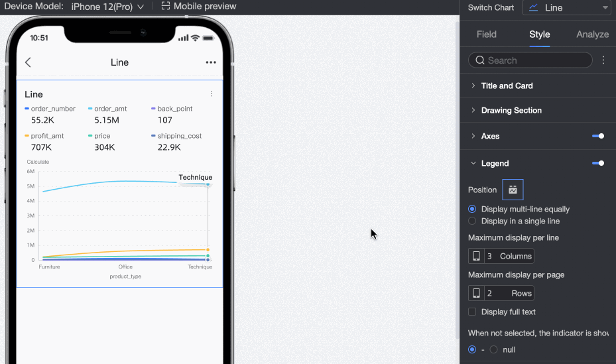Click the Columns number input field
Image resolution: width=616 pixels, height=364 pixels.
tap(509, 256)
